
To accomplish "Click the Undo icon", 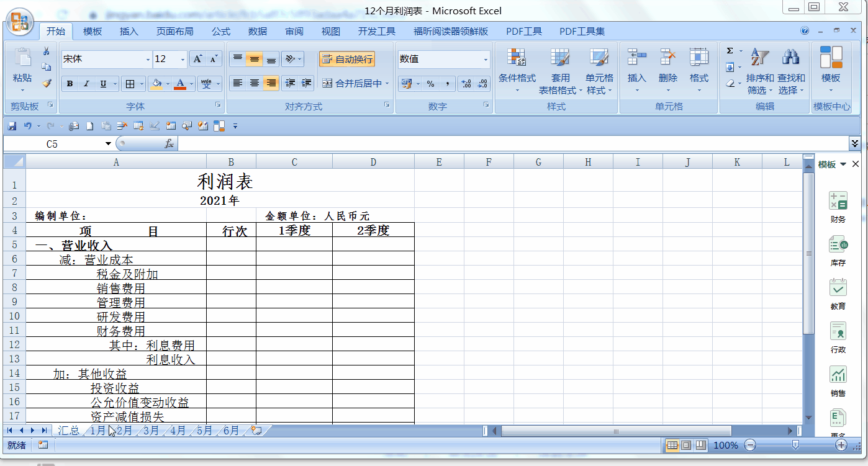I will (x=27, y=125).
